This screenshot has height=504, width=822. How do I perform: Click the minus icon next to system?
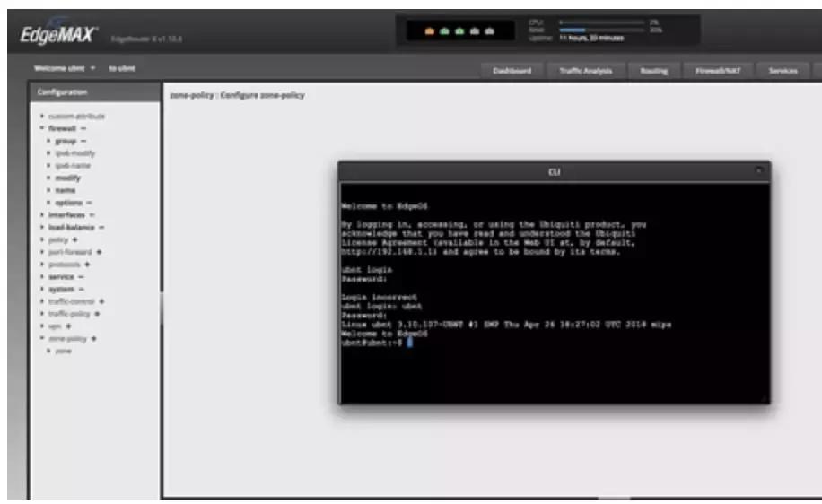(82, 289)
